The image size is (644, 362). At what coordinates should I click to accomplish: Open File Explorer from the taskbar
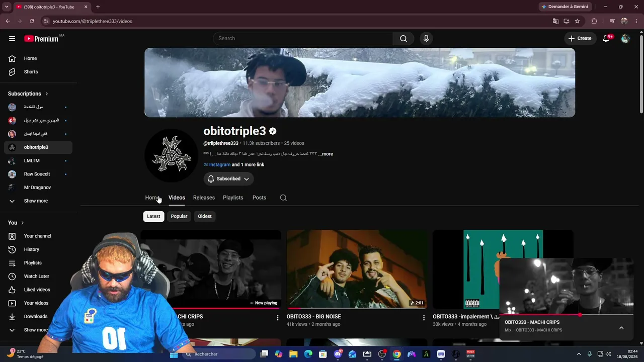point(293,354)
